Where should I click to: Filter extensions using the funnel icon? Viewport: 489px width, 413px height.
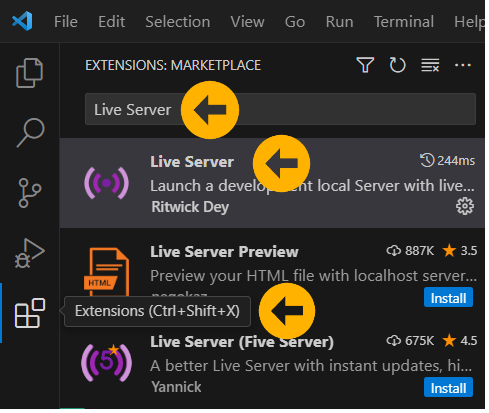365,65
